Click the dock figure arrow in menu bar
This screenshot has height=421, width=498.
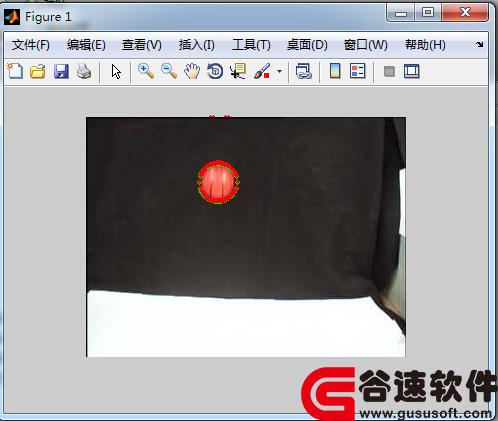pos(480,44)
